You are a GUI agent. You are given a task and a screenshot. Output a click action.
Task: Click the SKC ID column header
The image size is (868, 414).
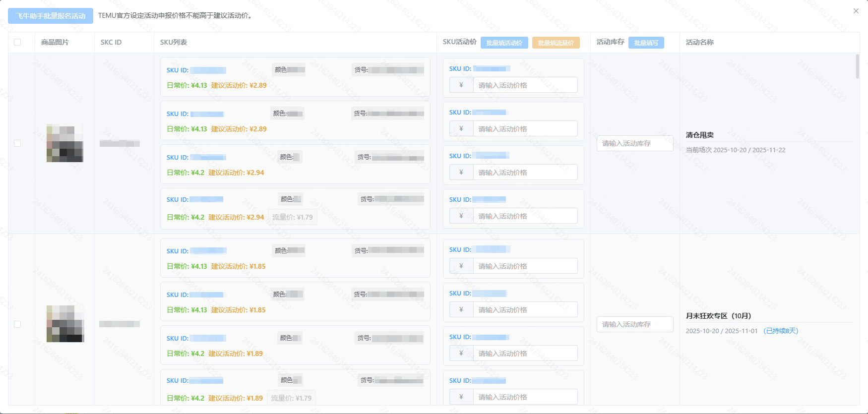(111, 42)
